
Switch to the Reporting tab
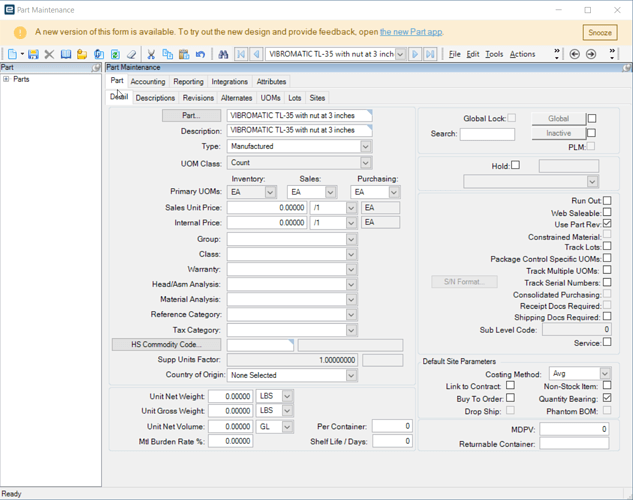(189, 82)
